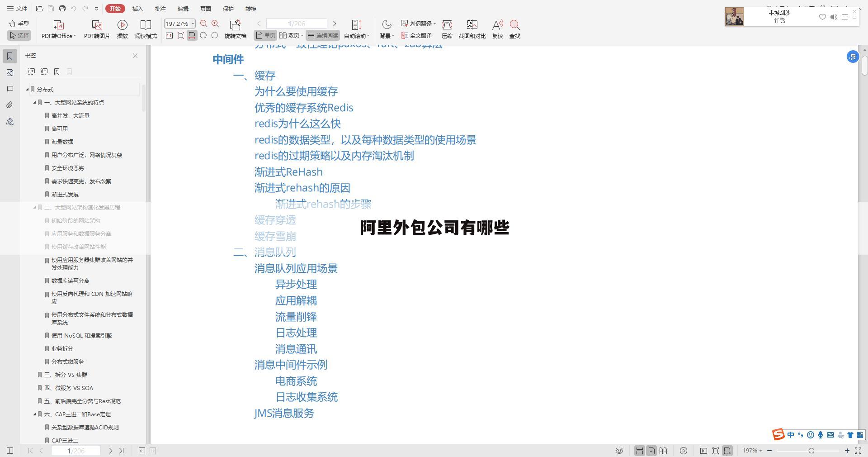Viewport: 868px width, 457px height.
Task: Switch to 选择 selection tool
Action: click(19, 35)
